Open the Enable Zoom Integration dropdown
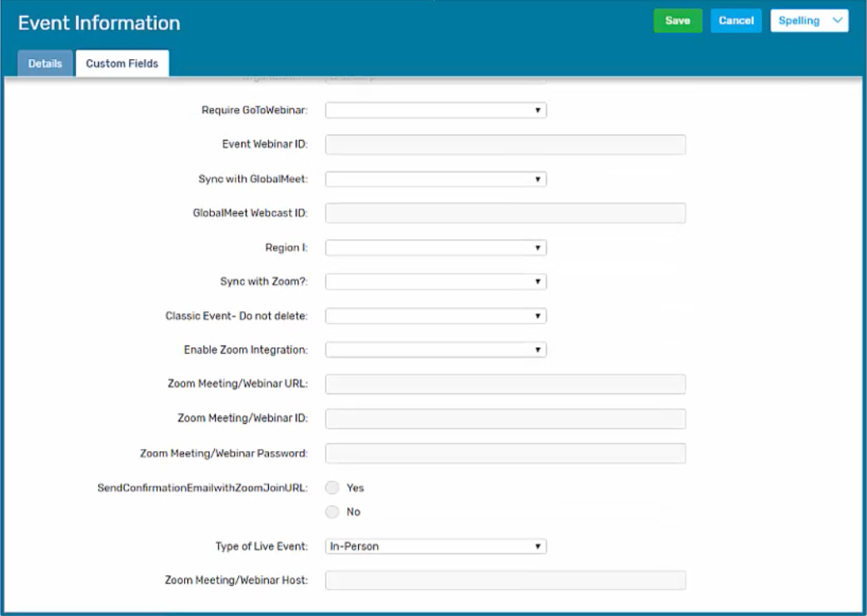 (436, 350)
